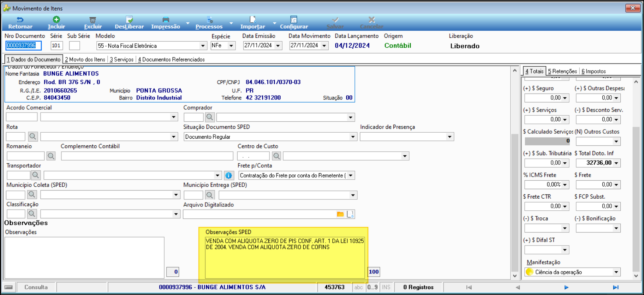Viewport: 644px width, 295px height.
Task: Open the Importar dropdown arrow
Action: tap(275, 23)
